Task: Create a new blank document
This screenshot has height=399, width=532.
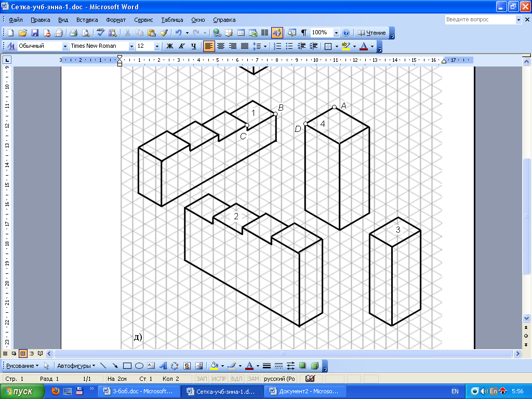Action: 10,33
